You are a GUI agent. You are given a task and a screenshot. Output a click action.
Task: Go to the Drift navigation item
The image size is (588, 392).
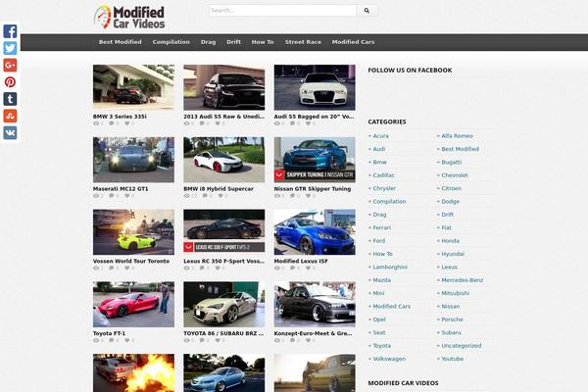[233, 42]
